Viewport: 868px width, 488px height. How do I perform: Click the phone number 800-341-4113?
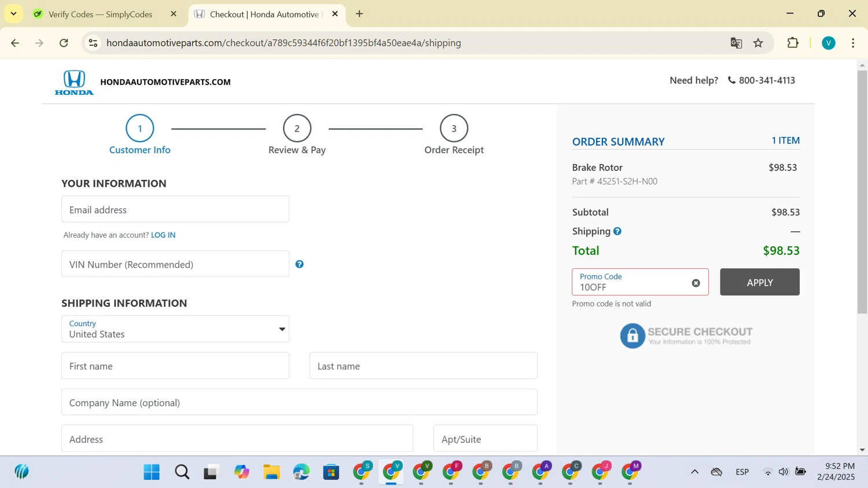coord(767,80)
